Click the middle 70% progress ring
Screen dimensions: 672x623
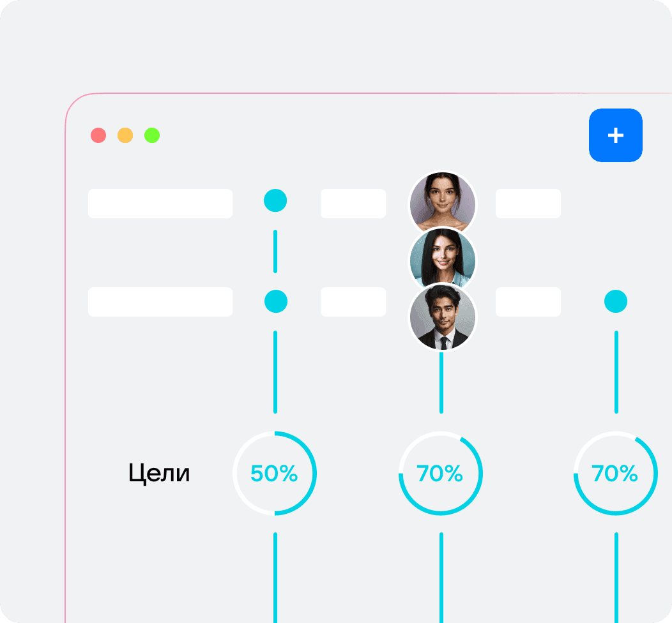(441, 473)
